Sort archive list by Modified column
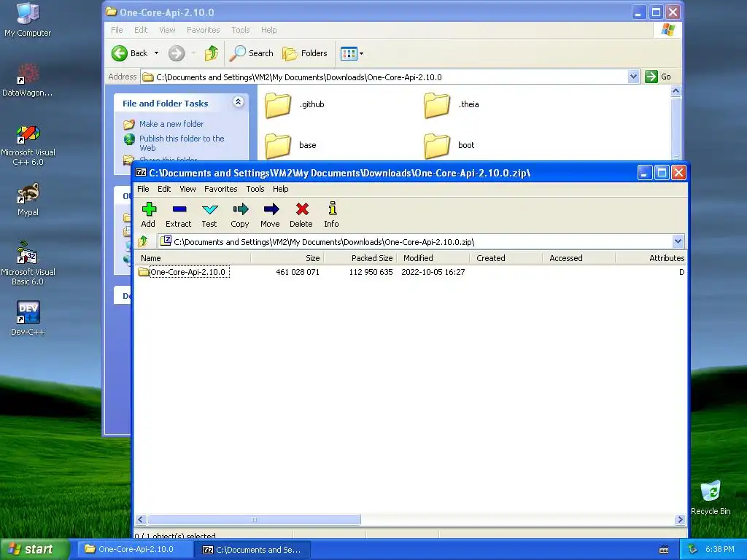The image size is (747, 560). [x=433, y=258]
